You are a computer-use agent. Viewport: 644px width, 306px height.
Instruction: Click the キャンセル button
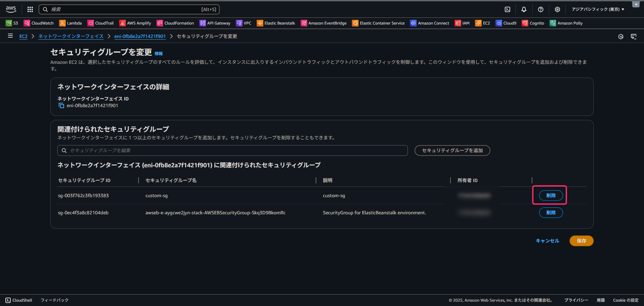pyautogui.click(x=547, y=241)
